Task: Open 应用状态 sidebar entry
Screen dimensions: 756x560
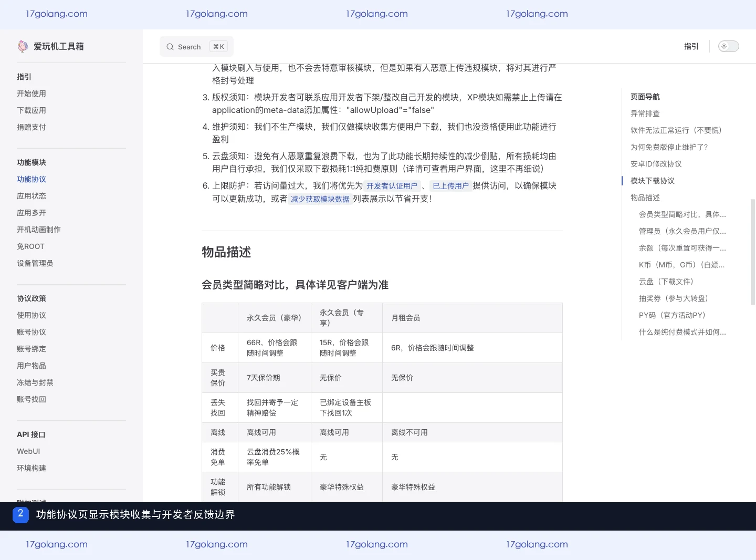Action: (31, 196)
